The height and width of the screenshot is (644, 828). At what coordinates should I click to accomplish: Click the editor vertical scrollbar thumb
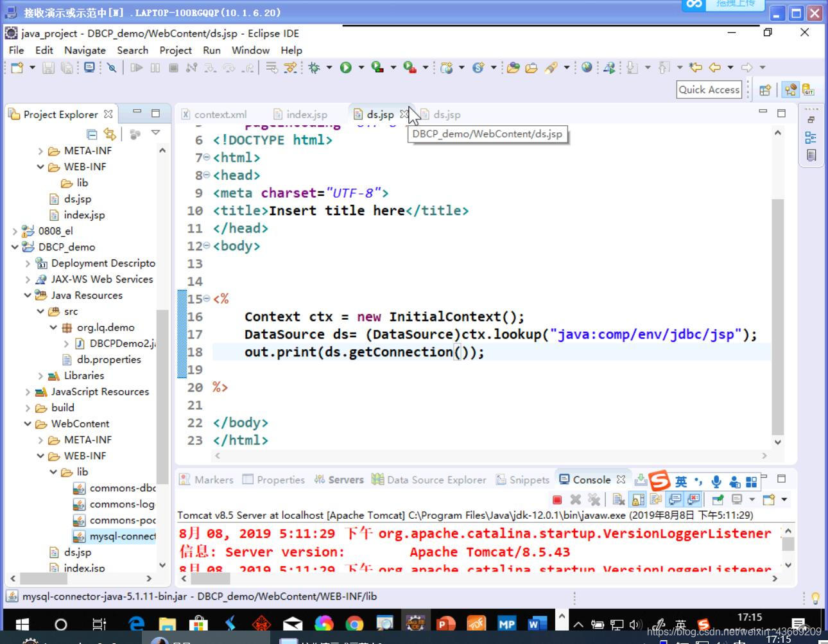click(777, 317)
